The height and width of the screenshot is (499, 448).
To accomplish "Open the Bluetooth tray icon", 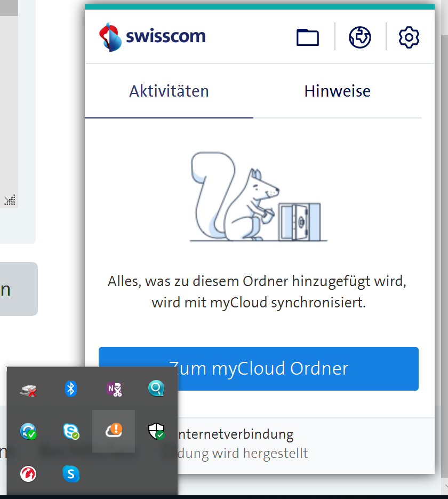I will [x=71, y=389].
